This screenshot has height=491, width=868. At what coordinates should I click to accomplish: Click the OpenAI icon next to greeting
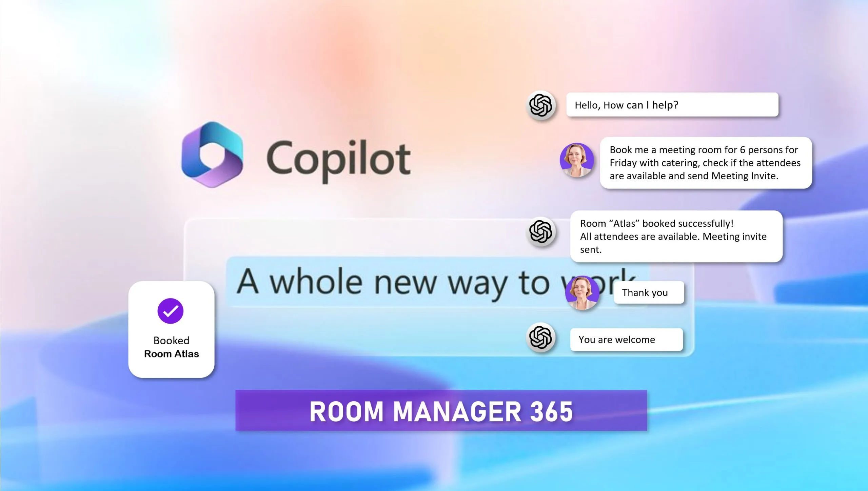click(x=541, y=105)
